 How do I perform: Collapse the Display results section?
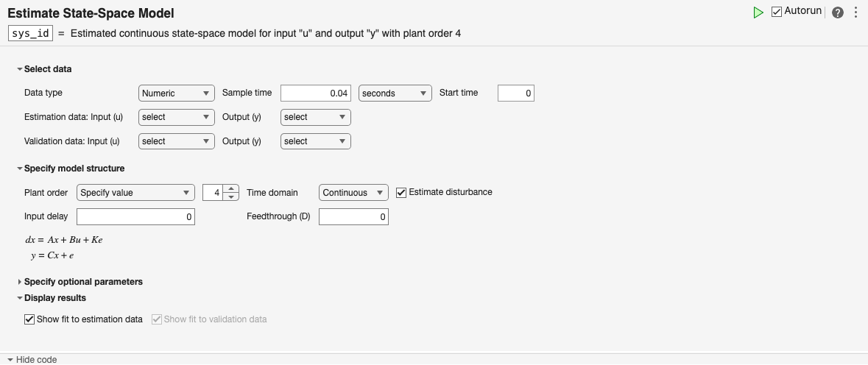(x=20, y=298)
